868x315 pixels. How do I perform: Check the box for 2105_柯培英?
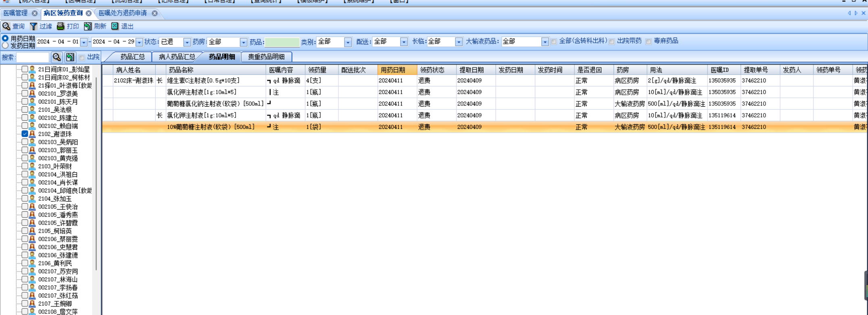(25, 231)
